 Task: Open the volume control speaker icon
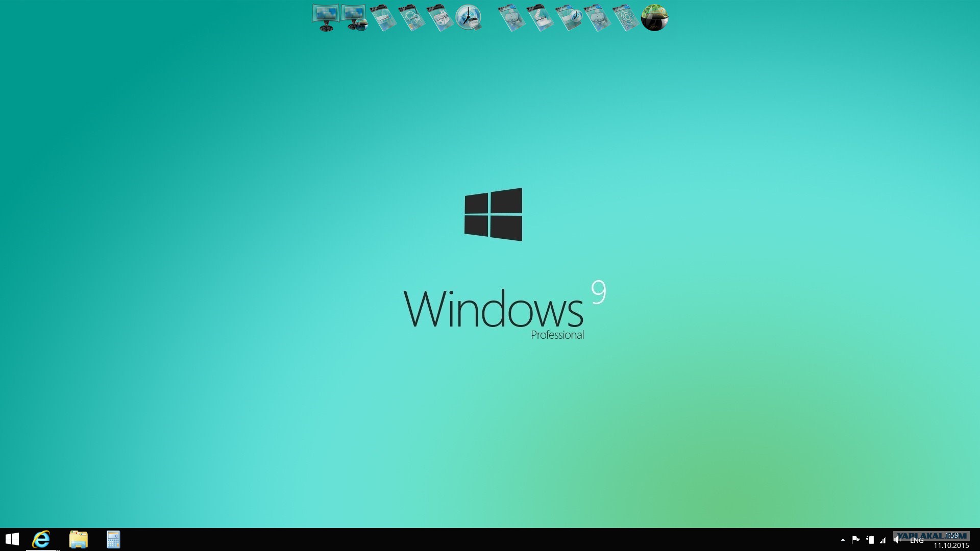(x=896, y=540)
